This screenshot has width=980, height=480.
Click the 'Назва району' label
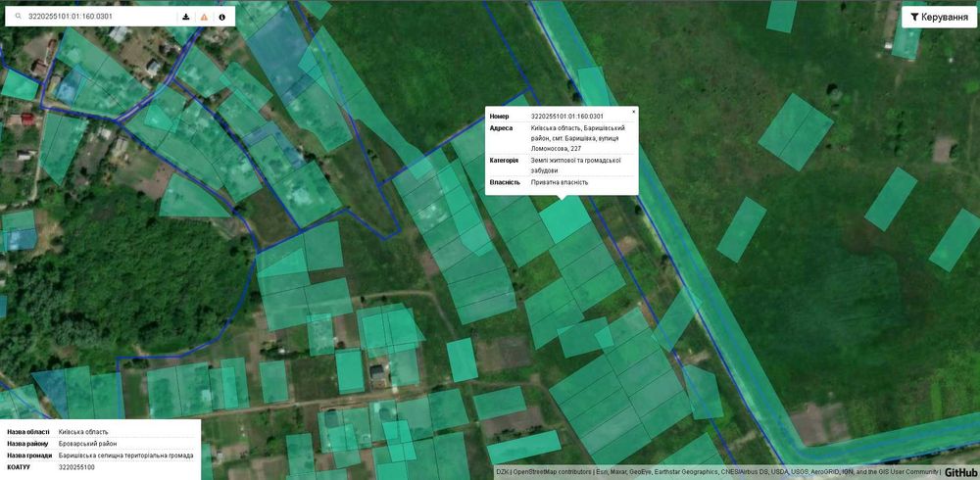27,444
